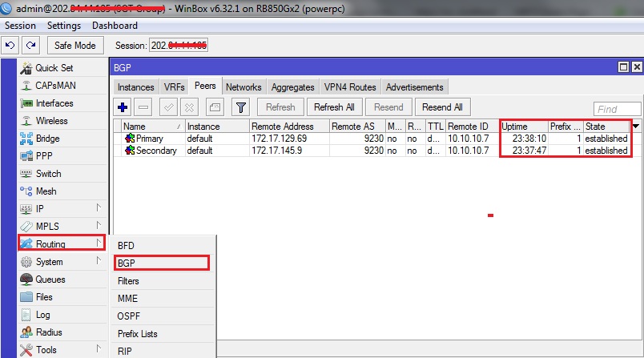
Task: Switch to the Aggregates tab
Action: click(293, 87)
